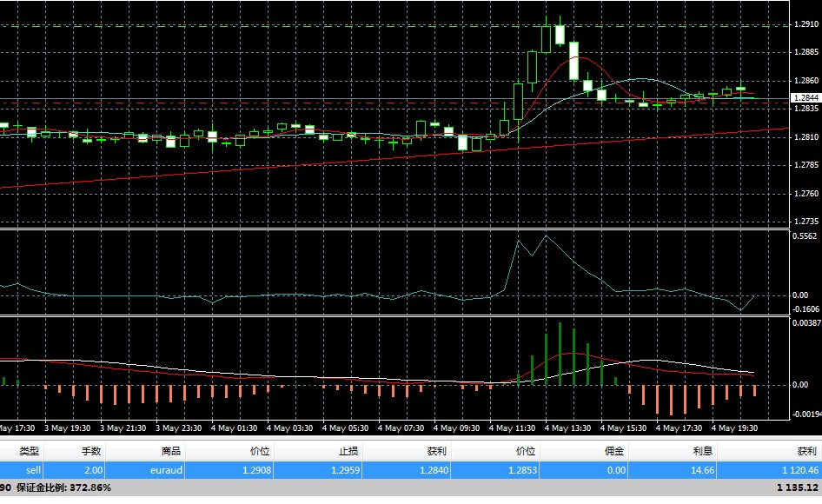This screenshot has height=504, width=822.
Task: Click the 1.2860 price axis label
Action: (x=806, y=81)
